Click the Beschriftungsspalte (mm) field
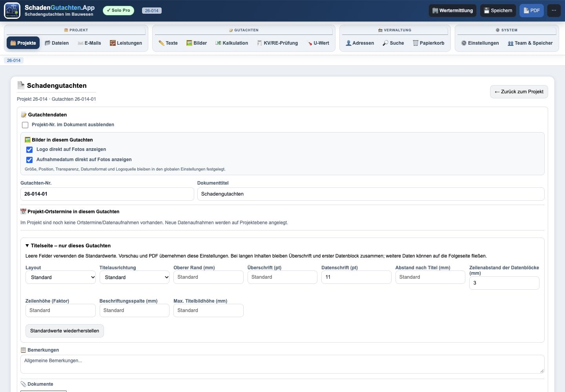 pyautogui.click(x=135, y=310)
